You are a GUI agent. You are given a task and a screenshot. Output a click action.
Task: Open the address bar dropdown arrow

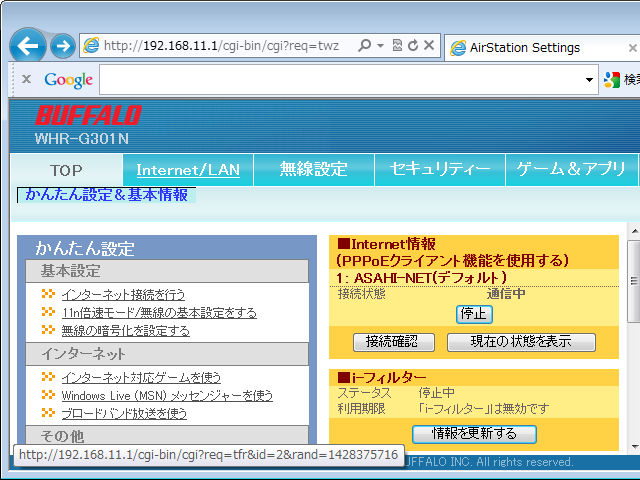point(380,45)
